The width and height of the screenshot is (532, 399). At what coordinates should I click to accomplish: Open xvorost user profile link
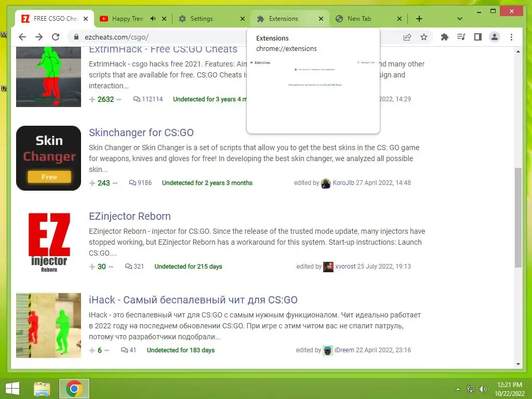tap(345, 267)
